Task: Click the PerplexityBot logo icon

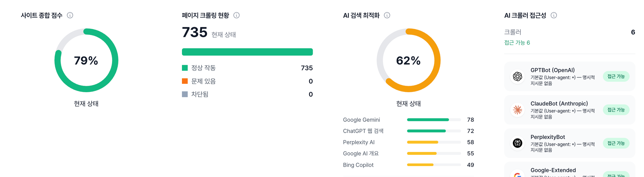Action: tap(517, 143)
